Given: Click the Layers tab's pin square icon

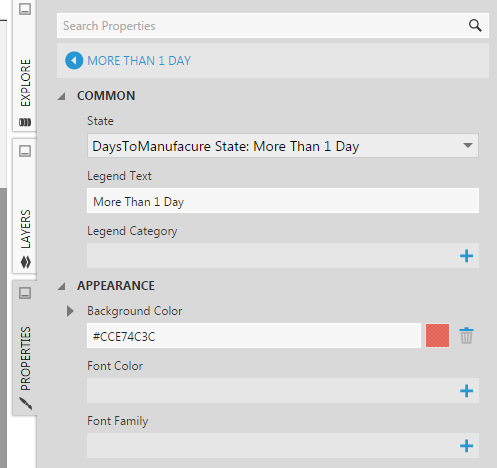Looking at the screenshot, I should (x=25, y=151).
